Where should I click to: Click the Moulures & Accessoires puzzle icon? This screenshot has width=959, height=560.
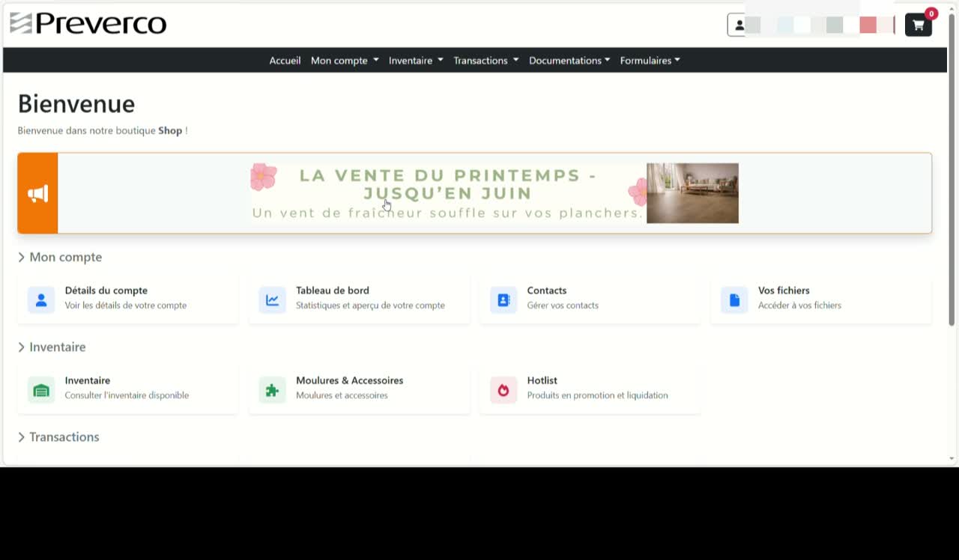(272, 390)
